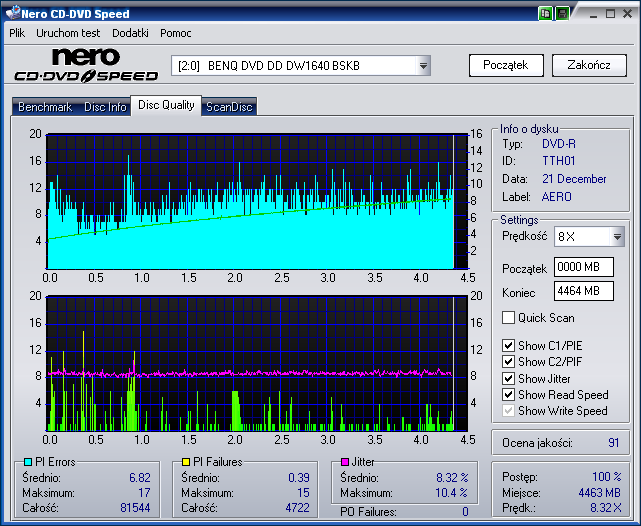Open the Dodatki menu
The width and height of the screenshot is (641, 526).
pos(130,33)
